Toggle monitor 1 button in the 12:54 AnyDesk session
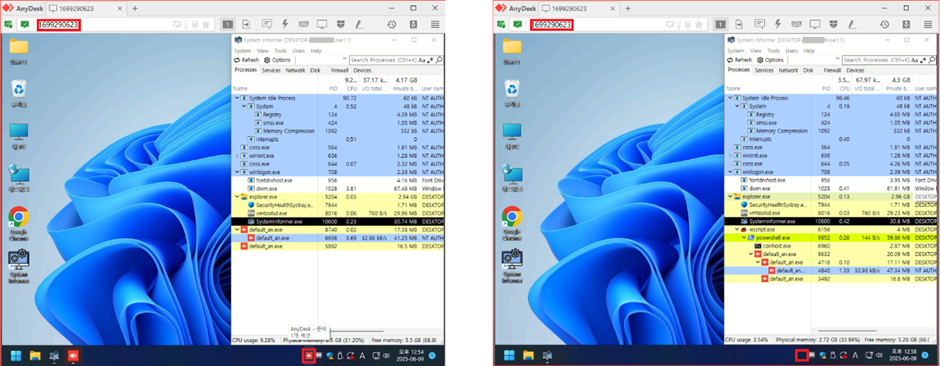The height and width of the screenshot is (366, 940). pos(228,24)
